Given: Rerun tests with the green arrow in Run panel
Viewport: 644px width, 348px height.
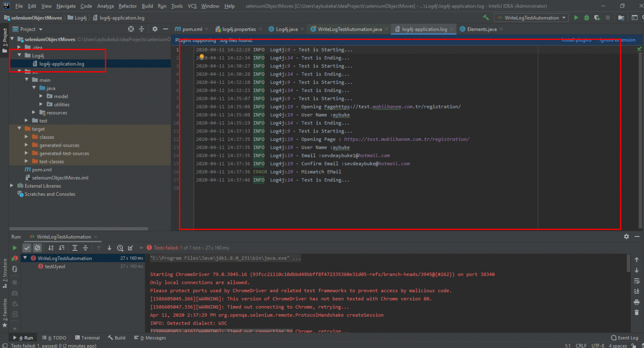Looking at the screenshot, I should 15,248.
